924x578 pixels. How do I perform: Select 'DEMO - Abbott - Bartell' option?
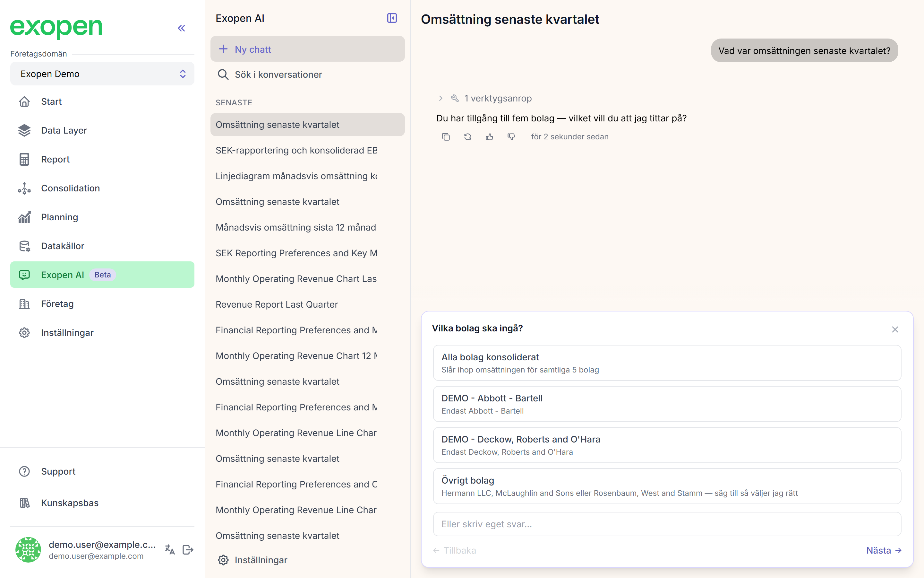tap(667, 404)
